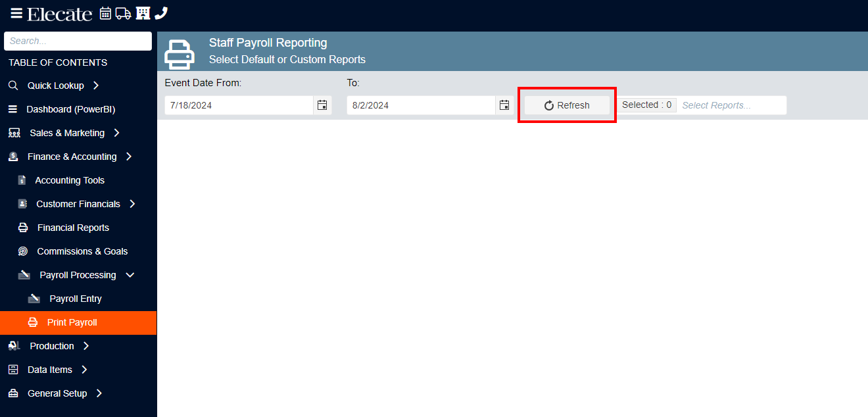Click the Sales & Marketing icon
This screenshot has width=868, height=417.
pyautogui.click(x=14, y=133)
